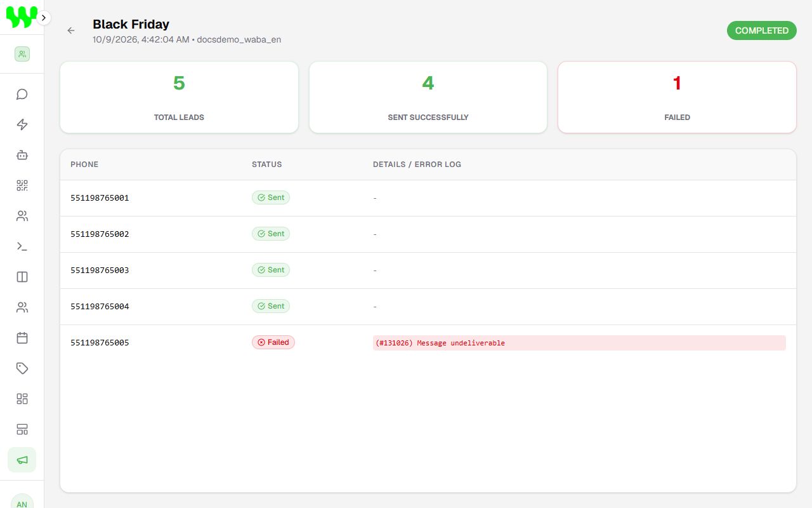Select the megaphone campaigns icon
812x508 pixels.
tap(22, 460)
